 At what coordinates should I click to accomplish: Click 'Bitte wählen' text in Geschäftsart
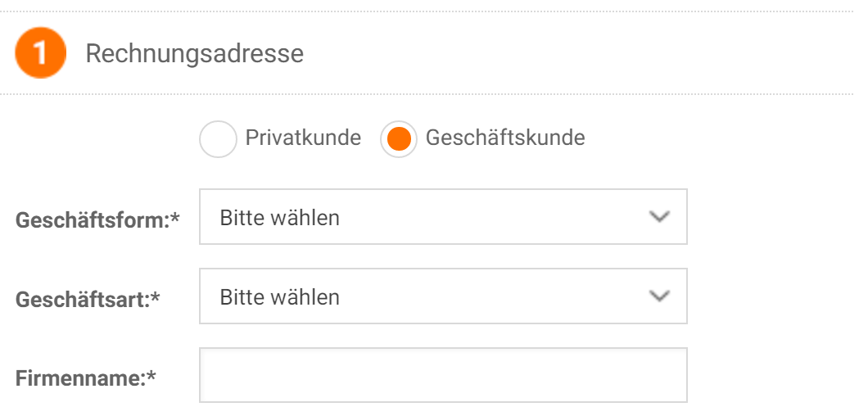pyautogui.click(x=279, y=297)
